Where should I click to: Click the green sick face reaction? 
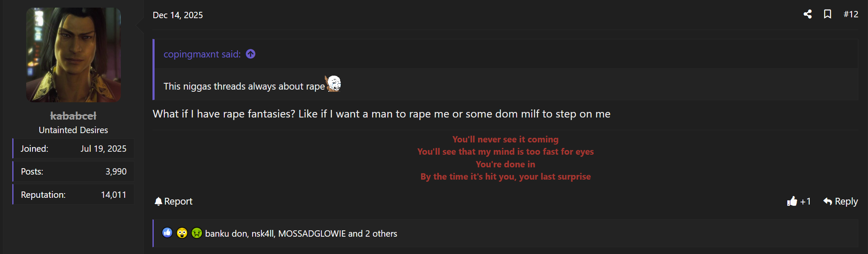click(197, 233)
